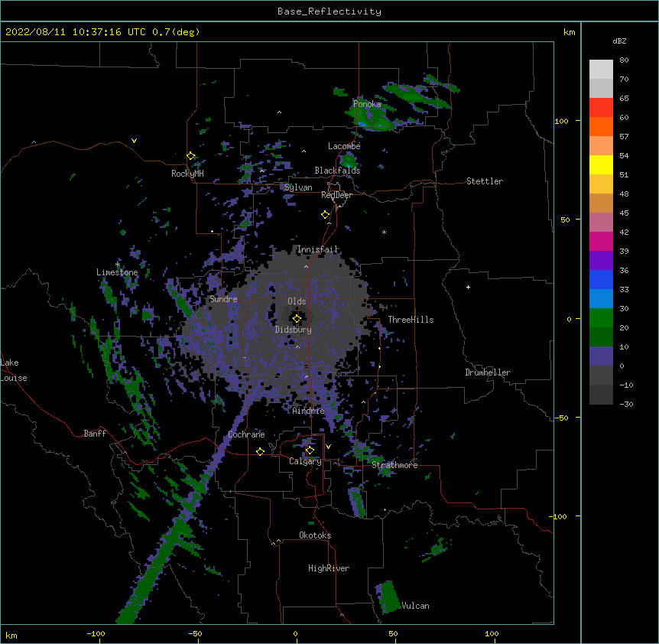659x644 pixels.
Task: Click the magenta 42 dBZ legend color
Action: [x=601, y=241]
